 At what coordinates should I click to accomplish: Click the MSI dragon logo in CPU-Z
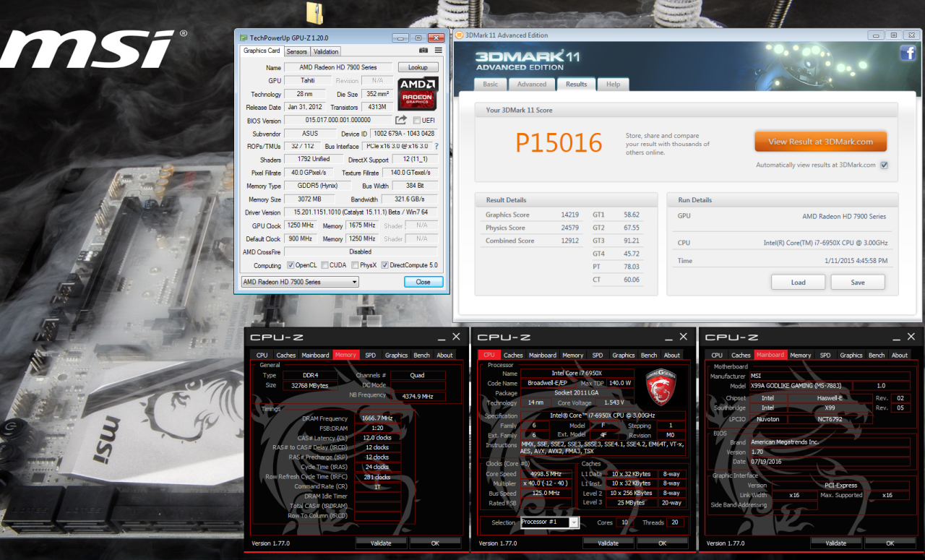pyautogui.click(x=660, y=387)
